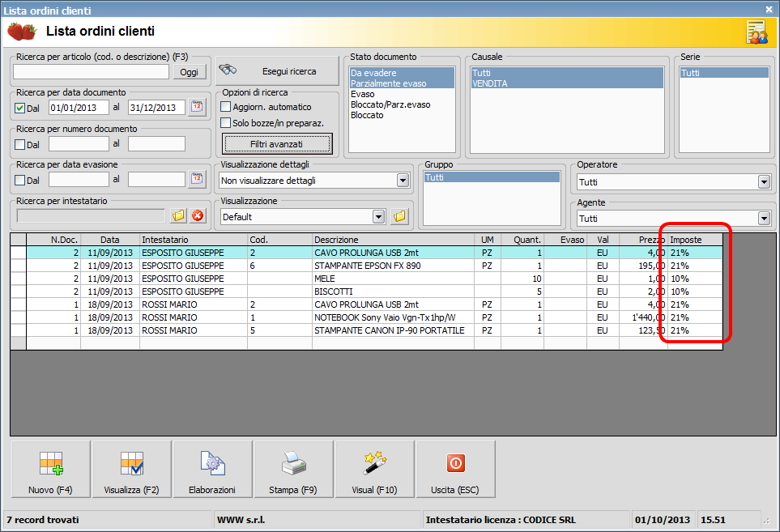780x532 pixels.
Task: Click the Filtri avanzati button
Action: coord(277,143)
